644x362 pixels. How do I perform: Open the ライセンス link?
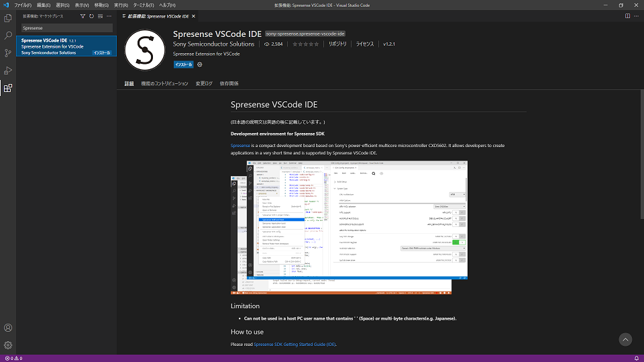365,44
